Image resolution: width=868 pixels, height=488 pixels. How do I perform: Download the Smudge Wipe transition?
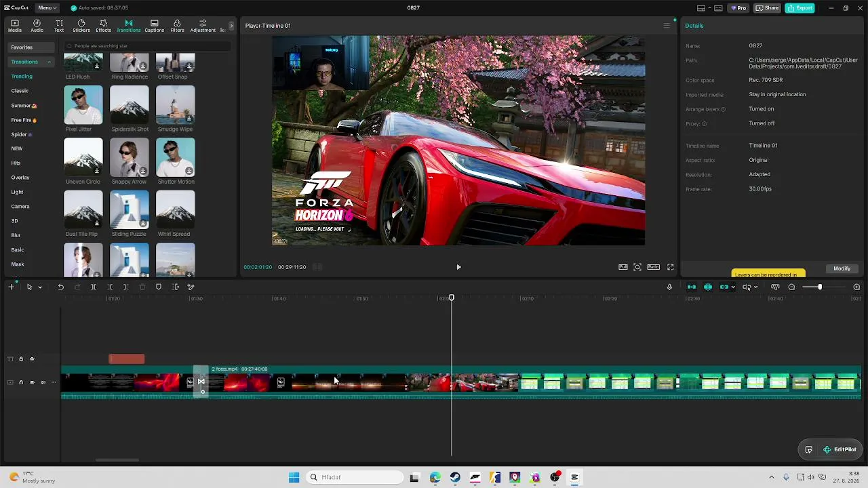point(189,118)
